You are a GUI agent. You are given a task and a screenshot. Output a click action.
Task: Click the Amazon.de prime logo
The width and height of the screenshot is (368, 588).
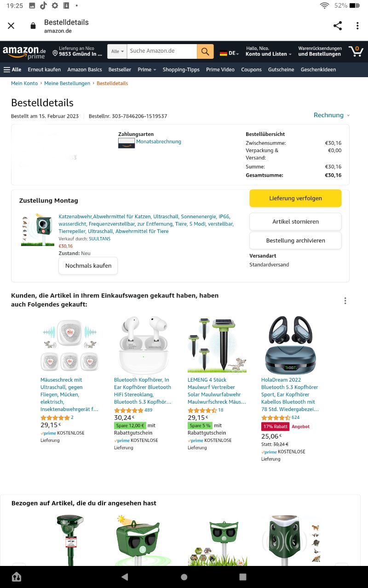[x=24, y=52]
